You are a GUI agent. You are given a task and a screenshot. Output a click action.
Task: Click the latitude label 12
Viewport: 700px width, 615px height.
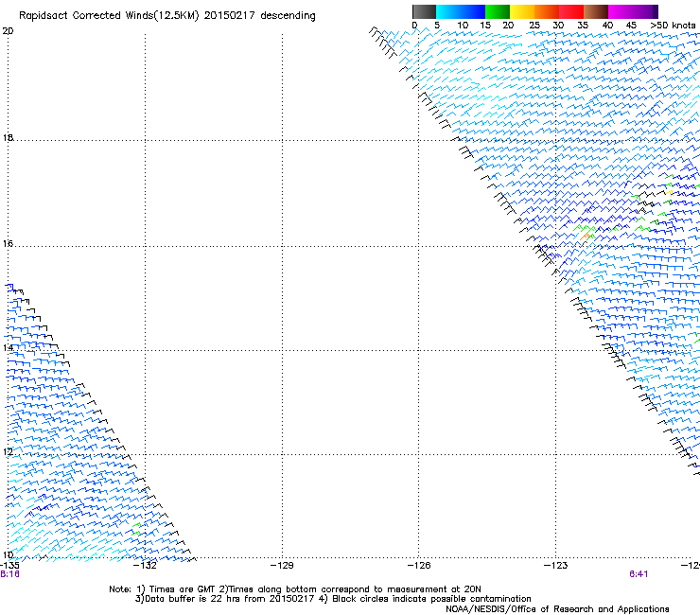(x=8, y=451)
